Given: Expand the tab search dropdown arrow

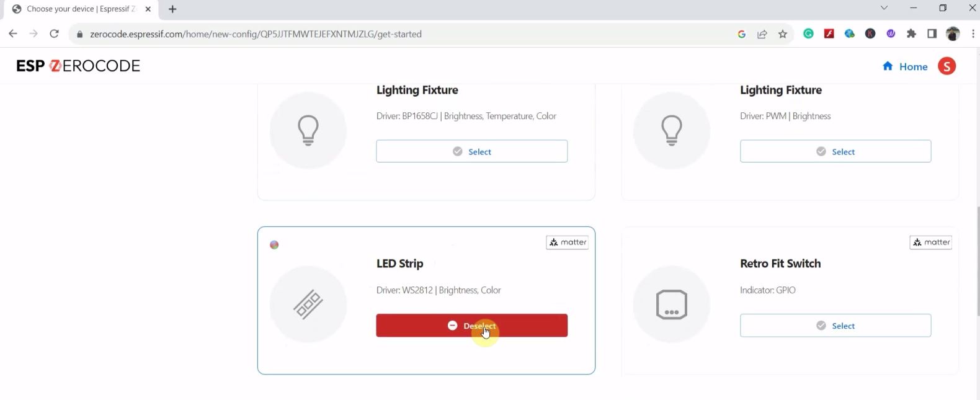Looking at the screenshot, I should pos(884,8).
